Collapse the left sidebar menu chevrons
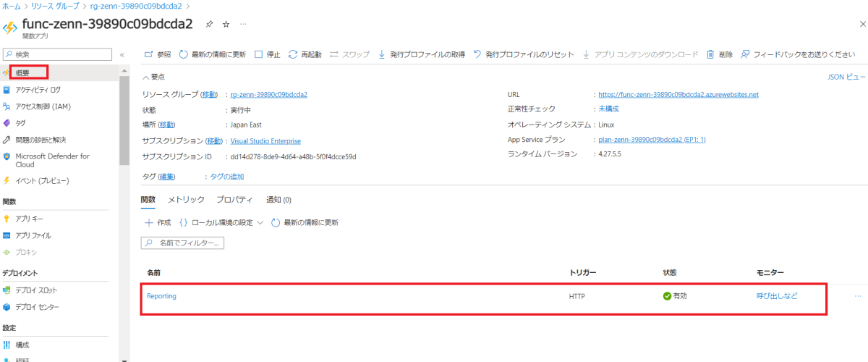Screen dimensions: 868x362 click(x=122, y=54)
